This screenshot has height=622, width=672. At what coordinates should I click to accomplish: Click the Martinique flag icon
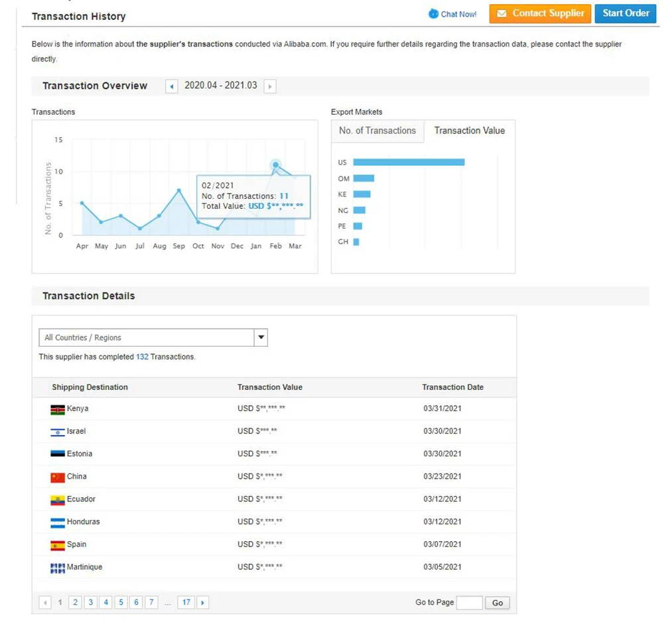pyautogui.click(x=58, y=568)
